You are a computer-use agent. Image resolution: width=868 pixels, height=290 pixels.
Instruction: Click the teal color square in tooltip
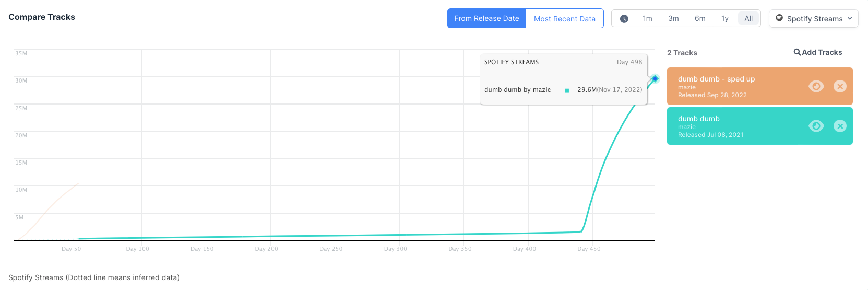[x=567, y=90]
